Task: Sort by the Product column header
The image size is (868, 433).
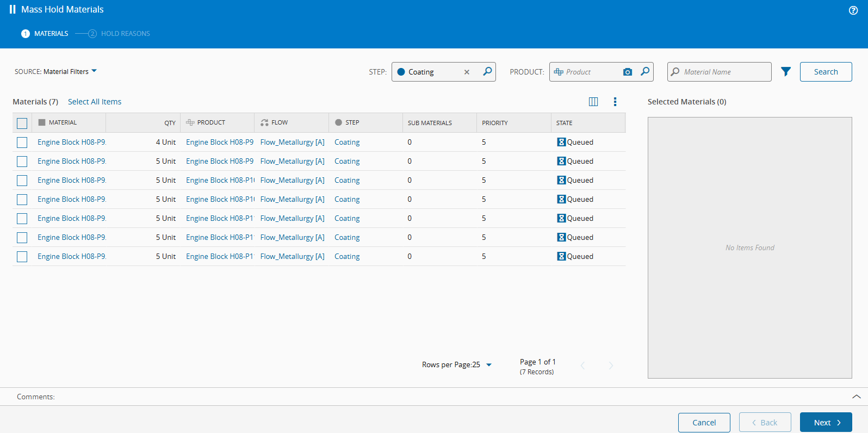Action: click(x=218, y=123)
